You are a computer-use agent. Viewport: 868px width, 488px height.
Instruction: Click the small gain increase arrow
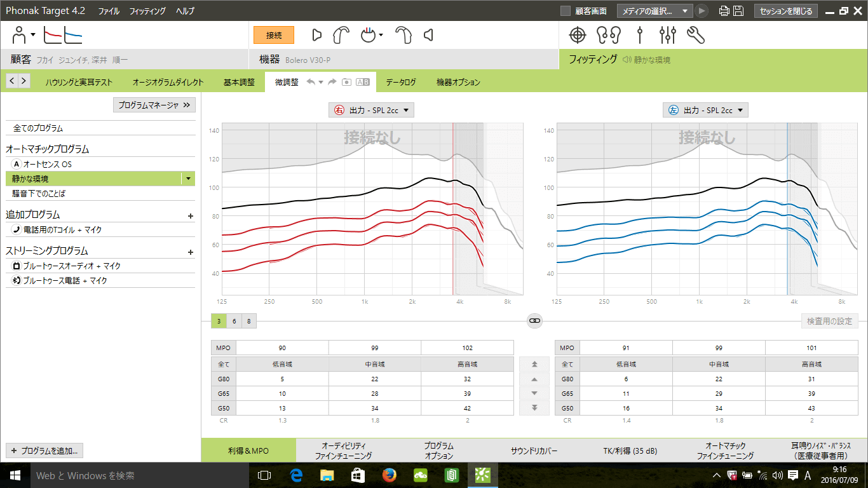click(x=535, y=379)
